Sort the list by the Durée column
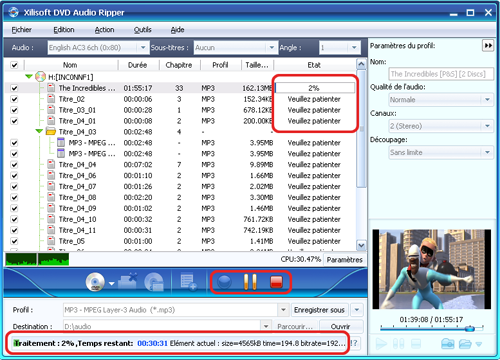Image resolution: width=500 pixels, height=360 pixels. pyautogui.click(x=138, y=65)
